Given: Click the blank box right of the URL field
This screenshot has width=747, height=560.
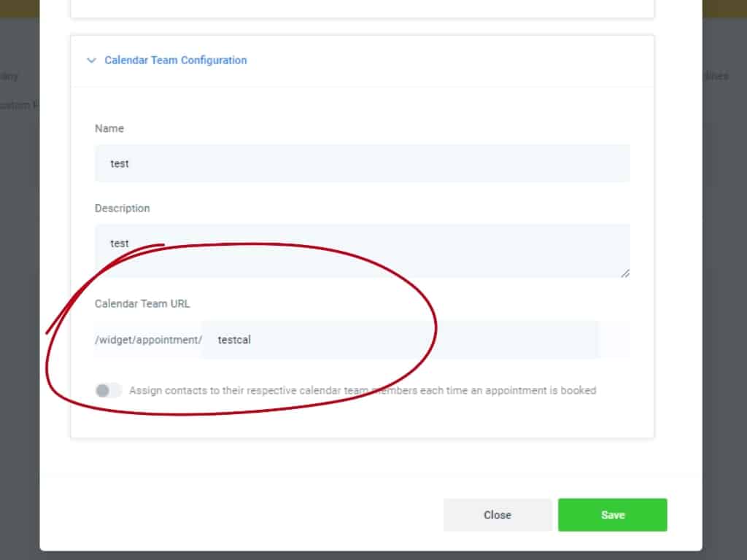Looking at the screenshot, I should coord(614,340).
